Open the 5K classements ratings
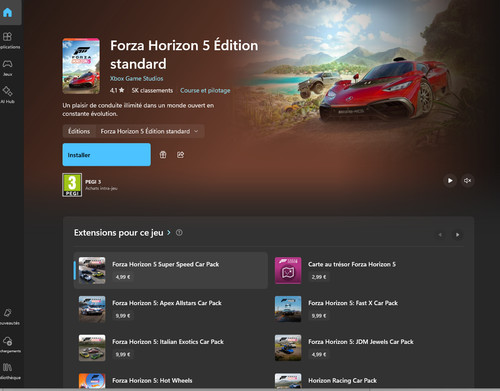 click(152, 90)
